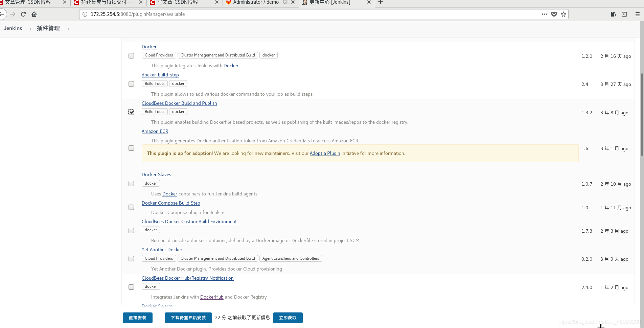Toggle the browser sidebar icon

click(x=624, y=14)
